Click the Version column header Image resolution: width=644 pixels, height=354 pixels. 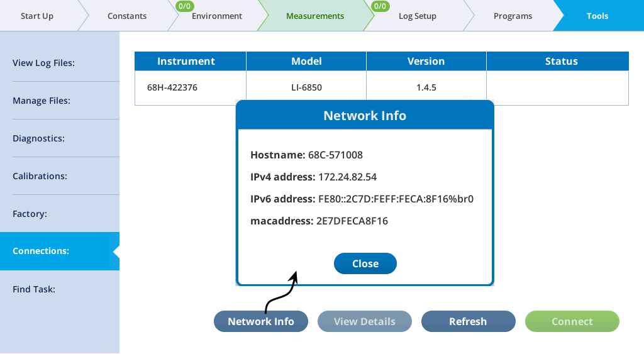point(426,61)
